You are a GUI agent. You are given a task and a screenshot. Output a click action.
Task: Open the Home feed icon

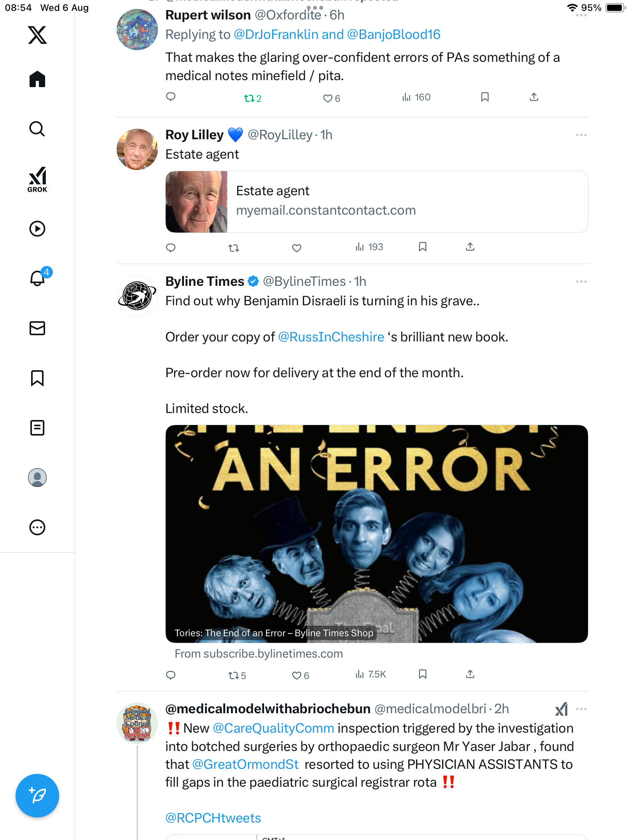coord(37,79)
